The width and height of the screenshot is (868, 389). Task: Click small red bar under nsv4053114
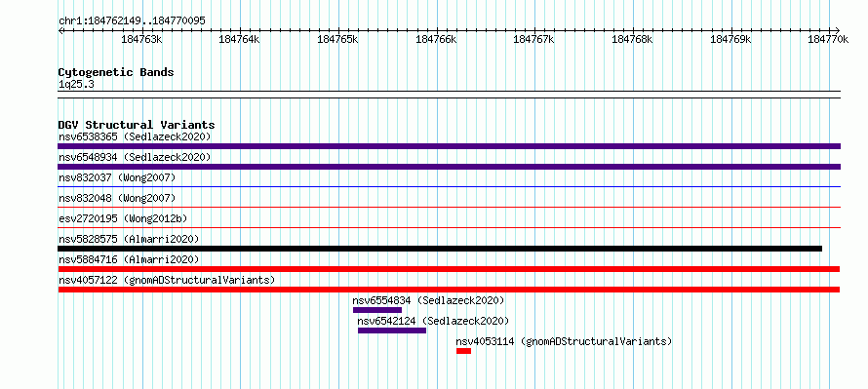coord(463,351)
